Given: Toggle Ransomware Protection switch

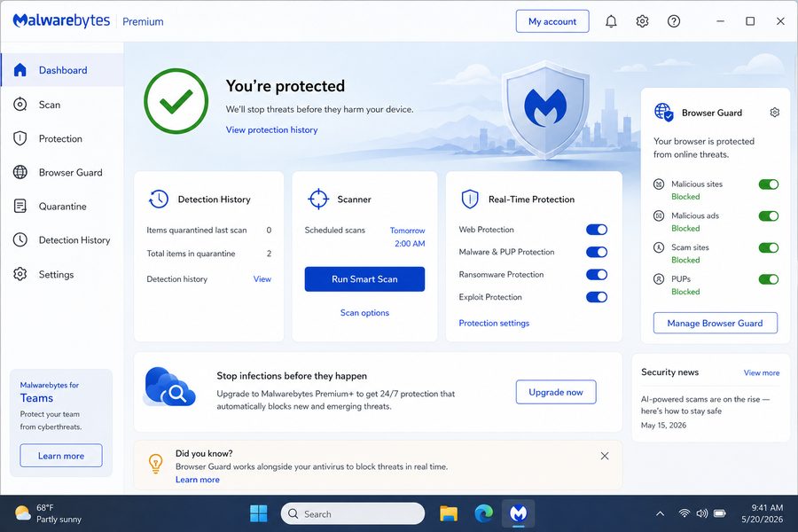Looking at the screenshot, I should (597, 274).
